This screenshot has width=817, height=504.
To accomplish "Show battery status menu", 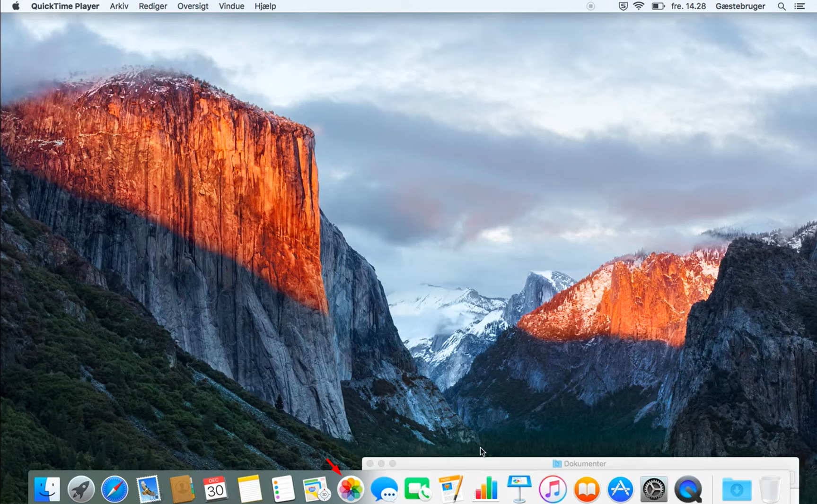I will (x=658, y=6).
